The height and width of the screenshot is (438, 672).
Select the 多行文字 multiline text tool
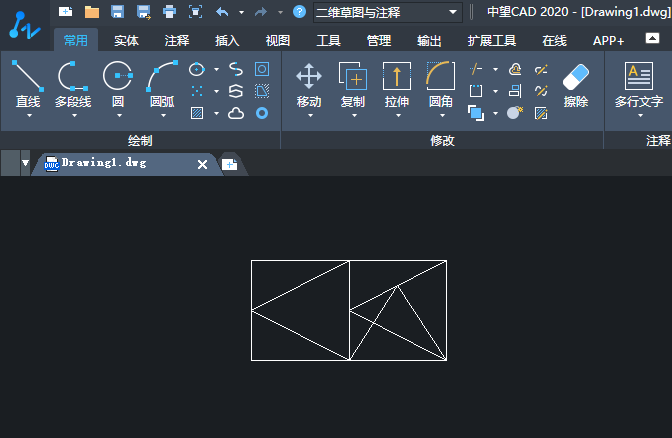coord(639,84)
